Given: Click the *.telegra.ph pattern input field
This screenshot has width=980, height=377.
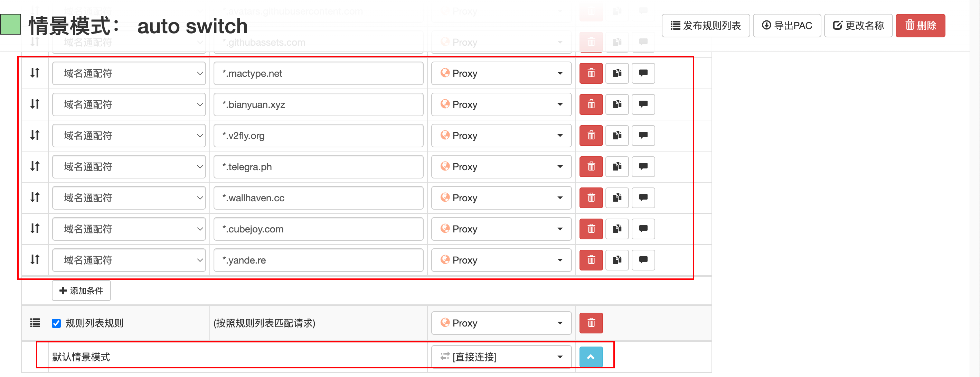Looking at the screenshot, I should [x=318, y=167].
